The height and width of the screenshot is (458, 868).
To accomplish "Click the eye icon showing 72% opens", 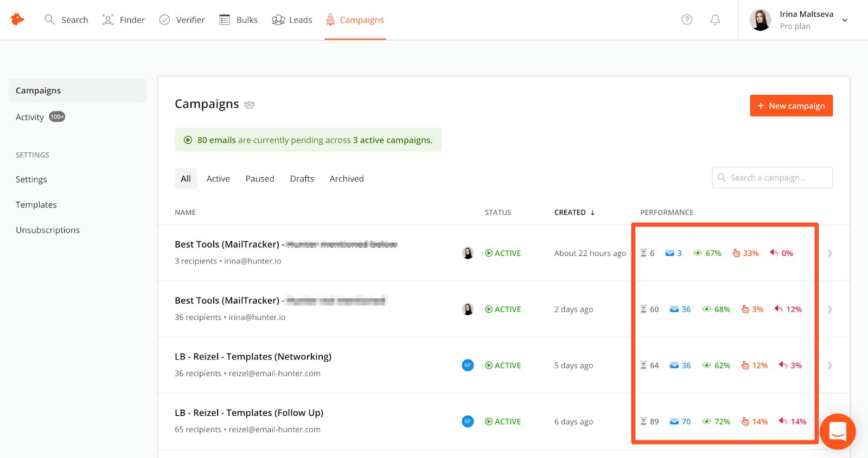I will (x=706, y=422).
